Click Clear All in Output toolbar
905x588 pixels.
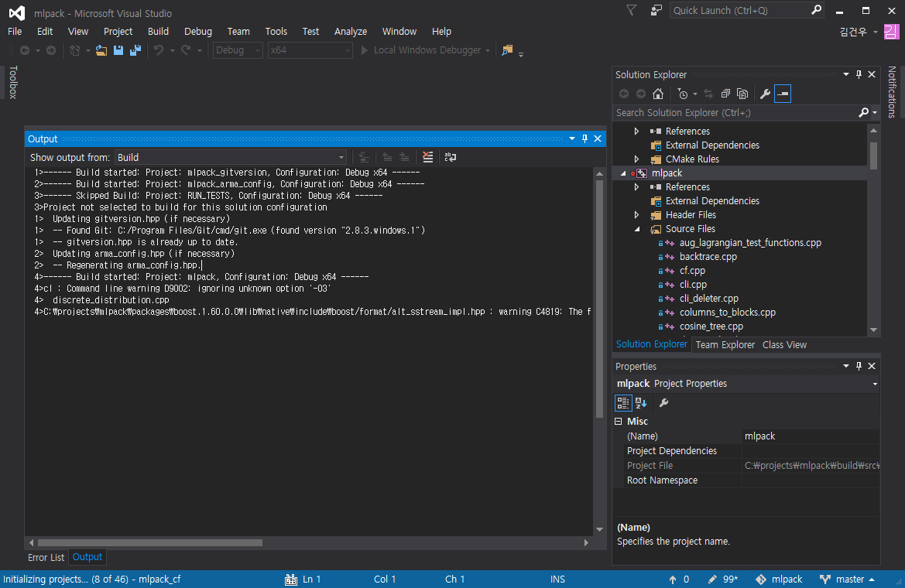point(427,157)
